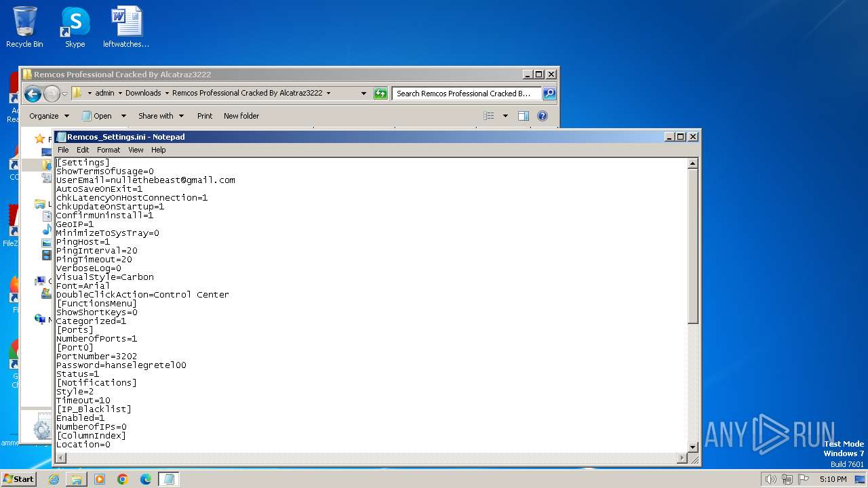The width and height of the screenshot is (868, 488).
Task: Expand the Open button dropdown arrow
Action: tap(123, 116)
